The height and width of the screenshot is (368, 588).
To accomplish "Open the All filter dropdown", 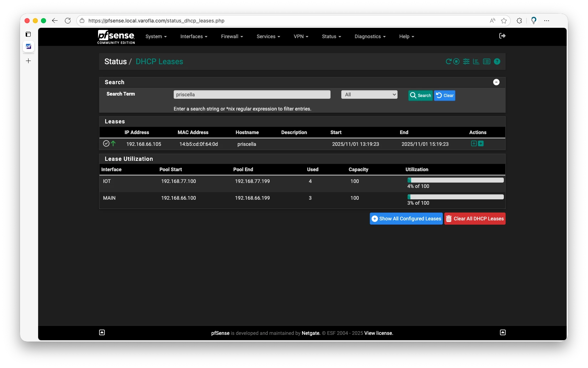I will 369,94.
